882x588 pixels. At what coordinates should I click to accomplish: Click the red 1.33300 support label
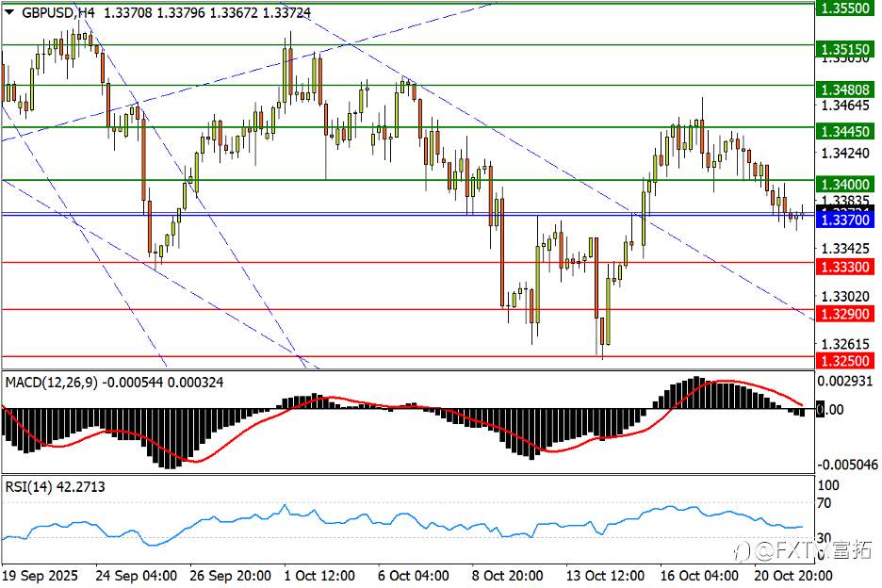coord(843,267)
